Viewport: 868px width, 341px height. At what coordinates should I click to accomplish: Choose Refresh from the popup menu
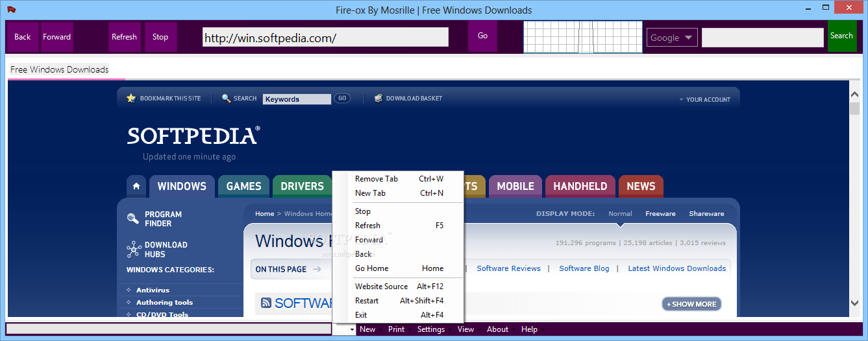tap(398, 226)
